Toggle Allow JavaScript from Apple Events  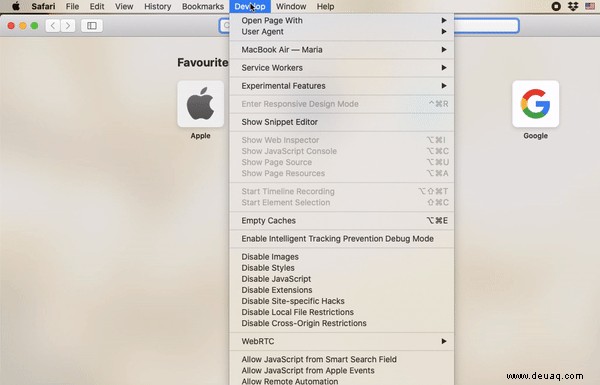coord(342,370)
